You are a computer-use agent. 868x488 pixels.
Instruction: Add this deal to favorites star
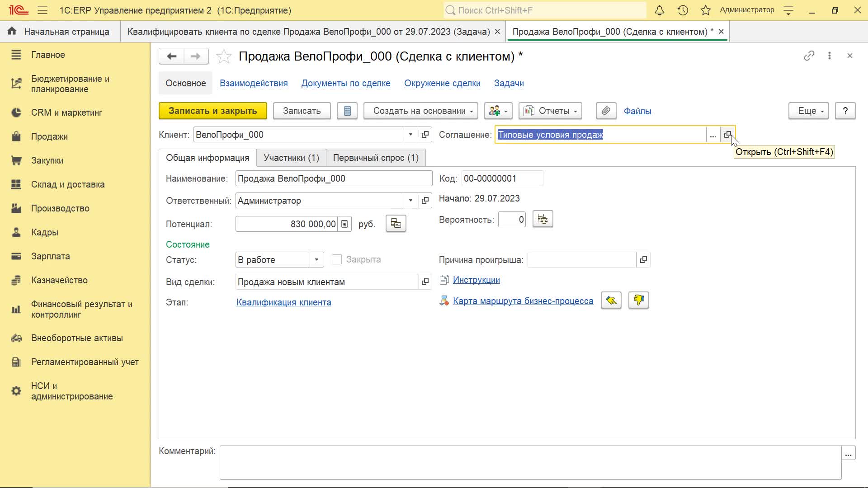click(x=224, y=56)
